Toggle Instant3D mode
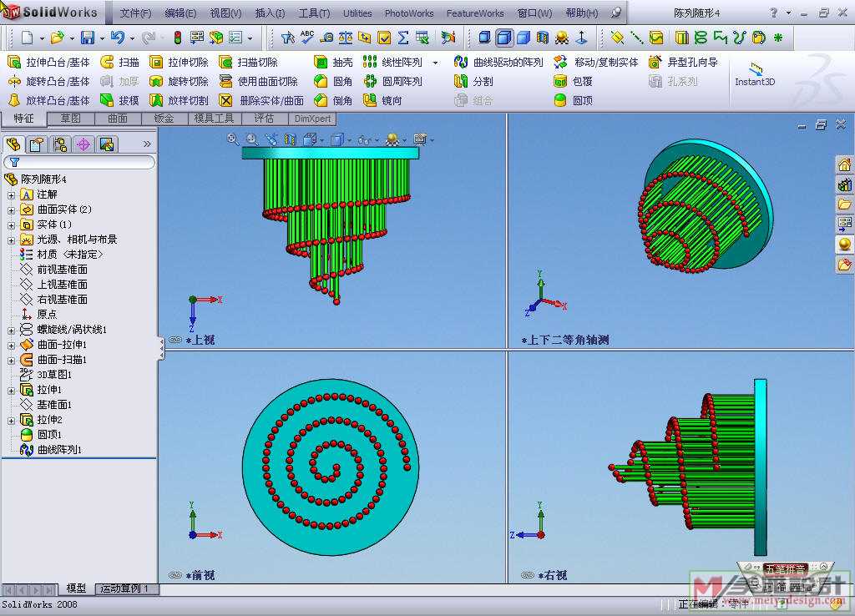Viewport: 855px width, 616px height. pos(755,75)
